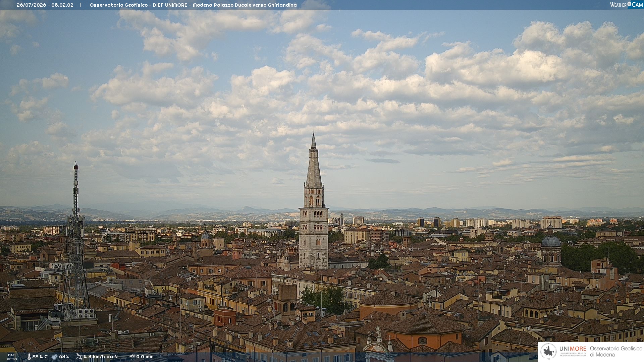Click Università degli Studi di Modena caption
The image size is (644, 362).
click(x=573, y=354)
